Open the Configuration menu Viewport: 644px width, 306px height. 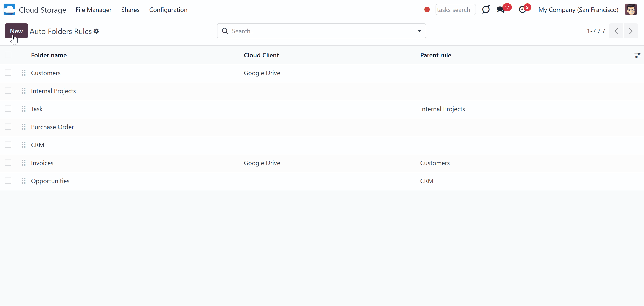click(168, 10)
